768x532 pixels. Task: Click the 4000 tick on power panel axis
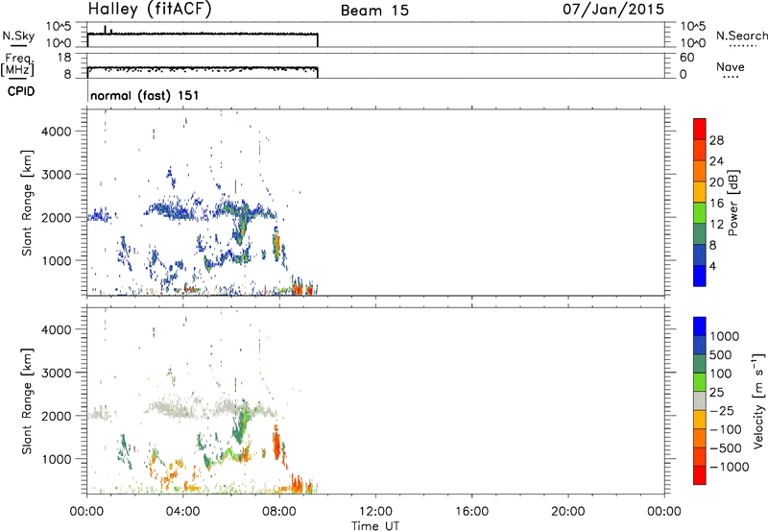56,132
